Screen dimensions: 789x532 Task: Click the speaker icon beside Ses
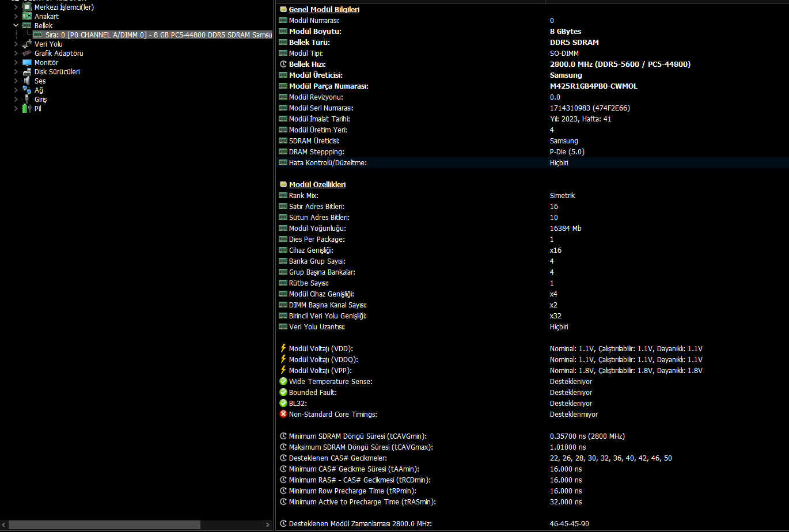(26, 81)
